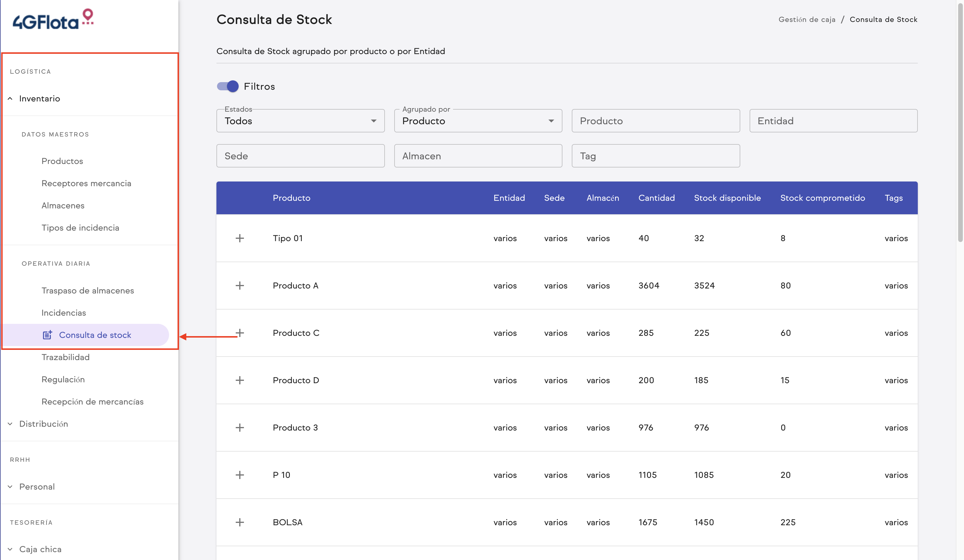
Task: Expand the P 10 row plus icon
Action: tap(240, 475)
